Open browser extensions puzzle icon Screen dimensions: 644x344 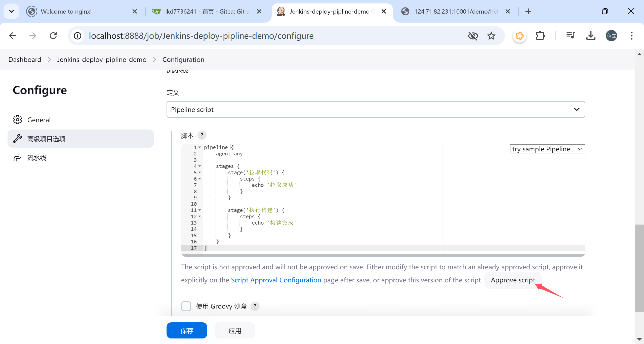(x=540, y=36)
